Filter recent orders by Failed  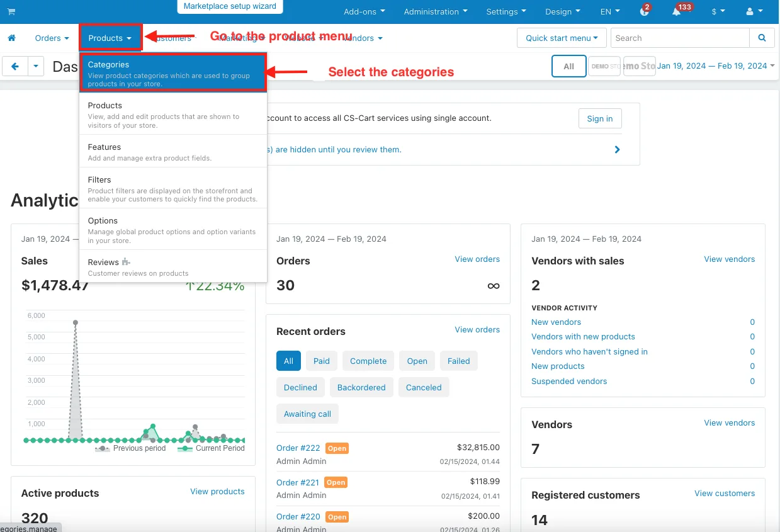[x=459, y=361]
